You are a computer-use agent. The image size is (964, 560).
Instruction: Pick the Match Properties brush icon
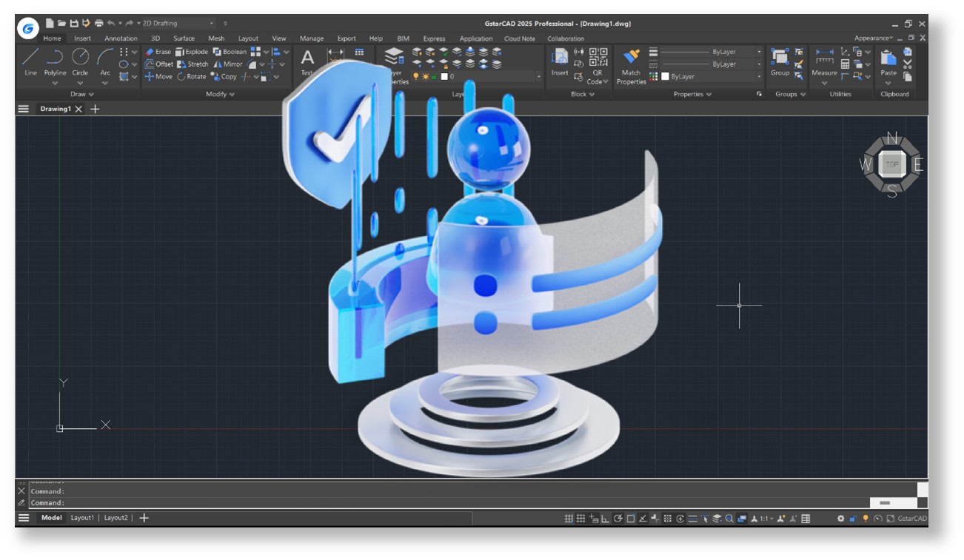631,61
